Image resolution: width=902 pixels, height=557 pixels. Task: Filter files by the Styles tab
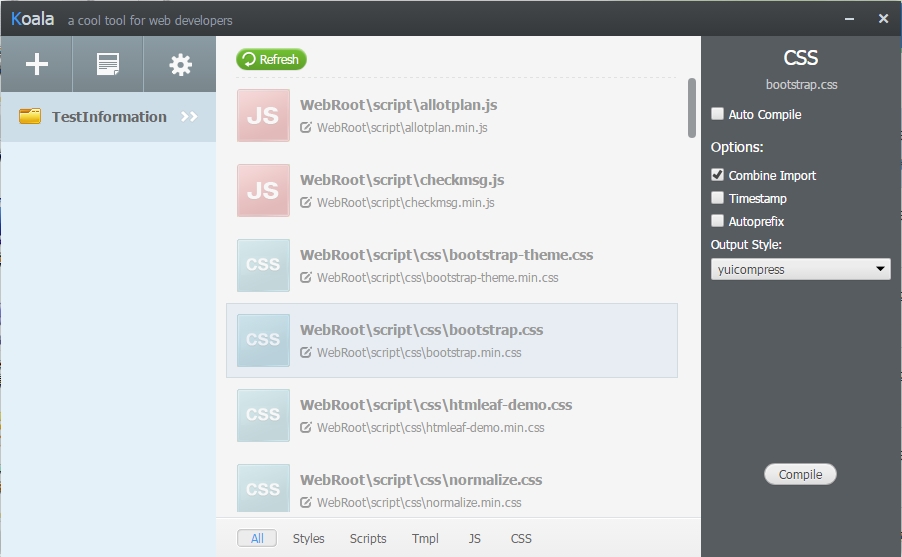pyautogui.click(x=308, y=538)
